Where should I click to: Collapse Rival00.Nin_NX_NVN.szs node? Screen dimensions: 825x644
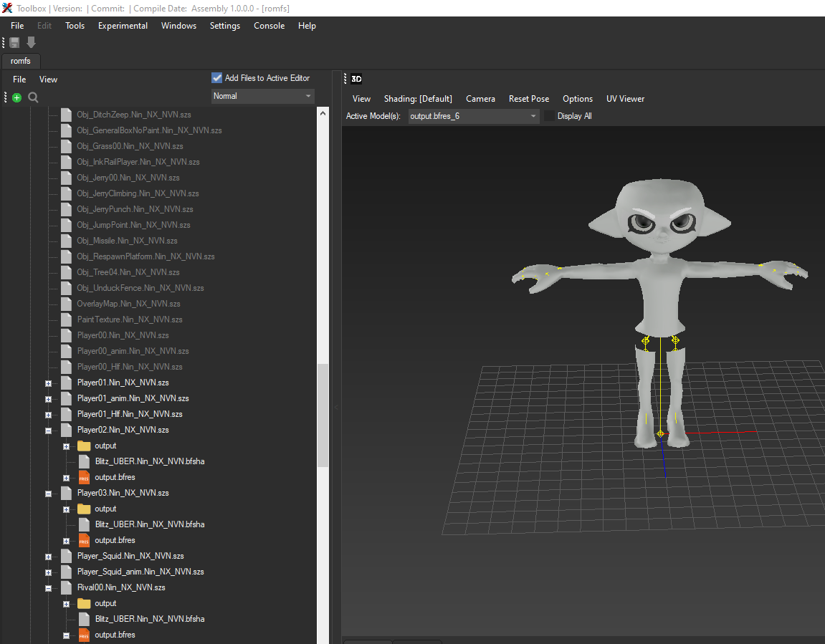[x=49, y=588]
